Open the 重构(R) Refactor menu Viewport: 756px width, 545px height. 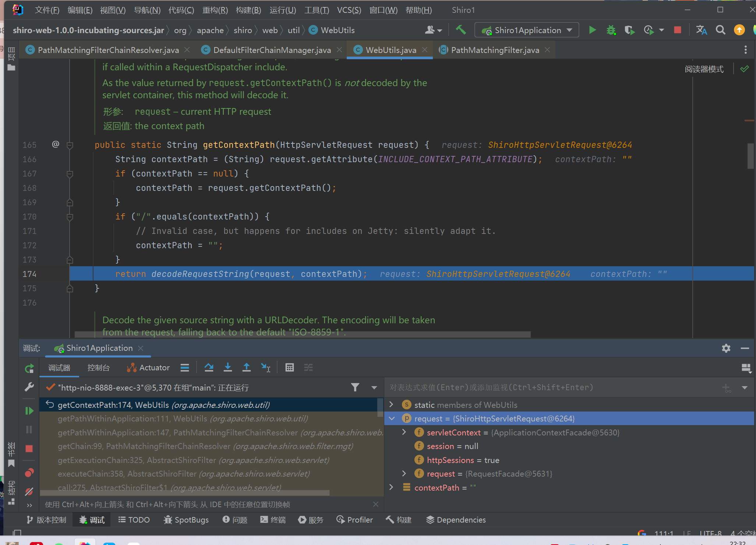pos(215,10)
